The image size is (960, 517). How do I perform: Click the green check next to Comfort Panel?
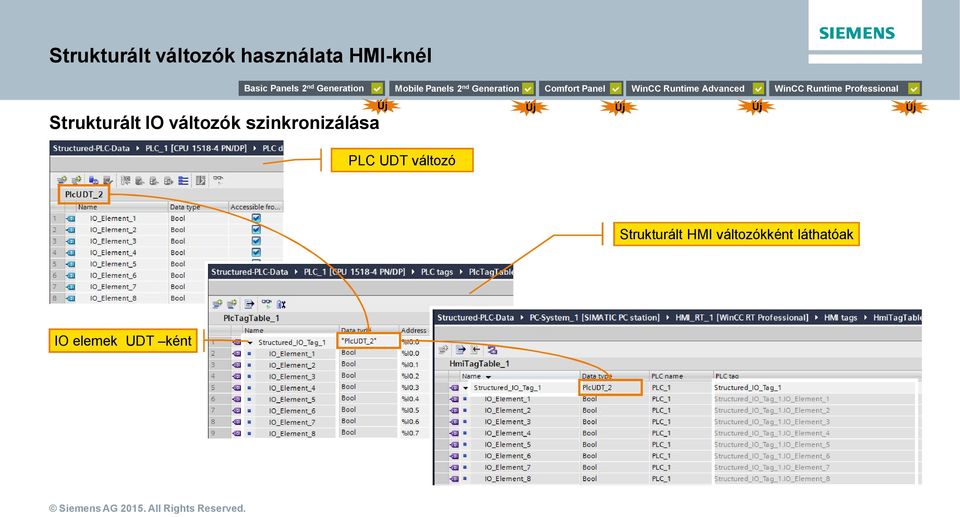tap(615, 89)
